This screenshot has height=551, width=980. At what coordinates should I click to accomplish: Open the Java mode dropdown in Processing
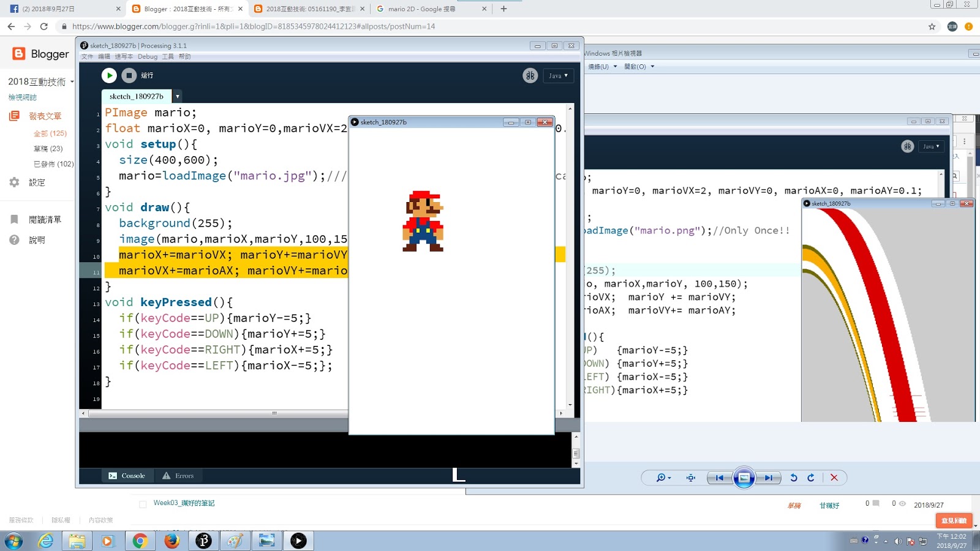point(558,75)
